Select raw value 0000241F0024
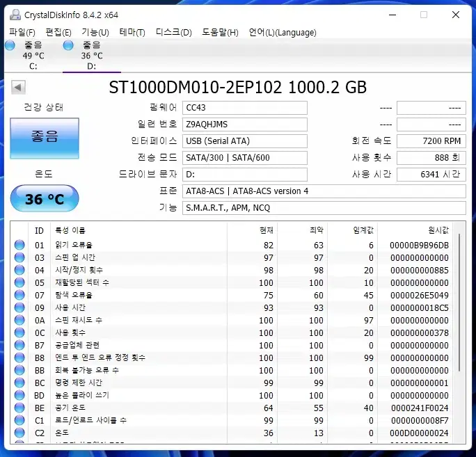The width and height of the screenshot is (476, 457). [420, 408]
